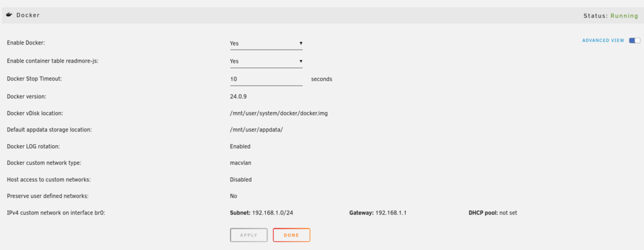The image size is (644, 250).
Task: Click the Enable Docker label
Action: [x=26, y=43]
